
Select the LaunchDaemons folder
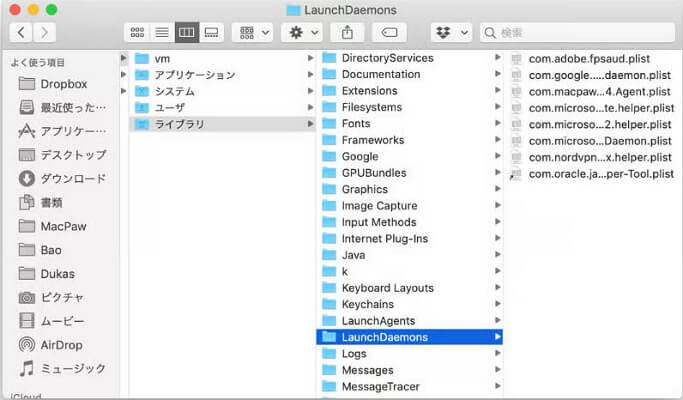[409, 337]
